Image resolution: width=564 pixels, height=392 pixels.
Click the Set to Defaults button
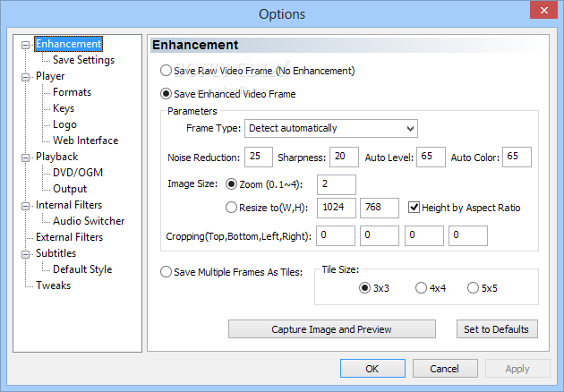[497, 329]
